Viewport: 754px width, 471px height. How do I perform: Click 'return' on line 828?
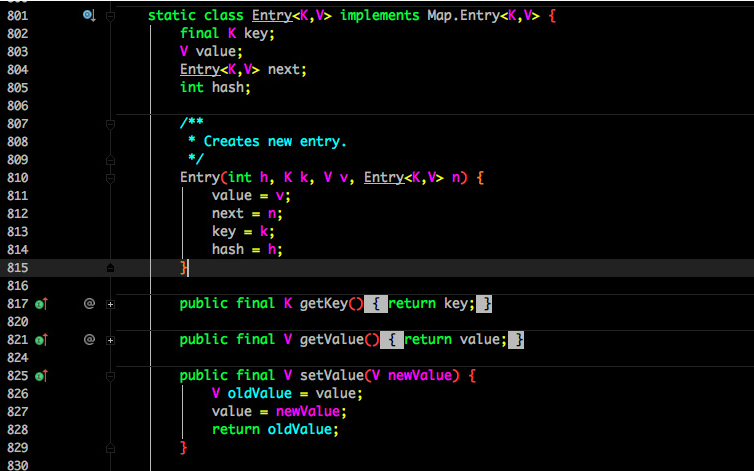click(x=236, y=430)
